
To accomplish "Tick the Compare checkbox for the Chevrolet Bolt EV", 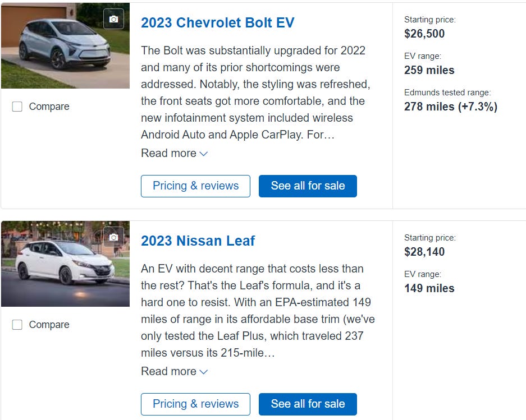I will (17, 107).
